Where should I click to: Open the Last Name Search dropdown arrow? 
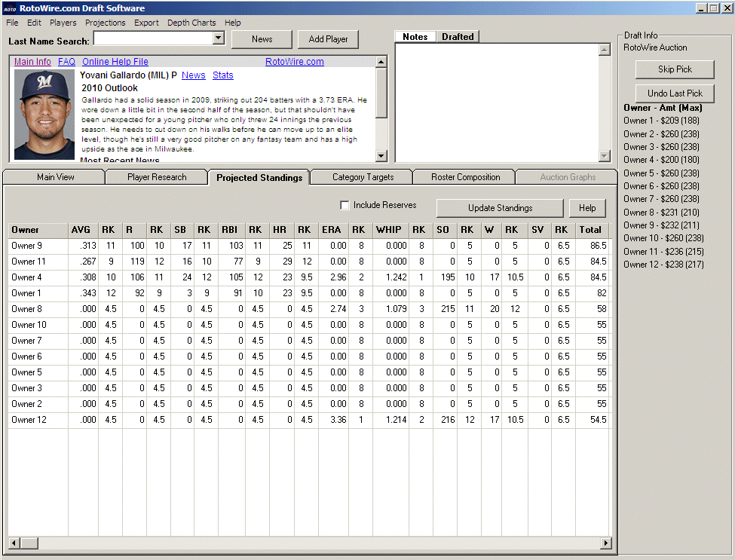pyautogui.click(x=219, y=38)
